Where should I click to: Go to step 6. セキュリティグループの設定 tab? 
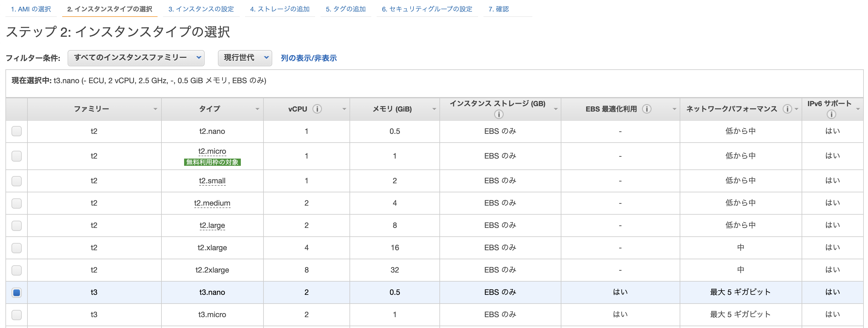pyautogui.click(x=427, y=9)
